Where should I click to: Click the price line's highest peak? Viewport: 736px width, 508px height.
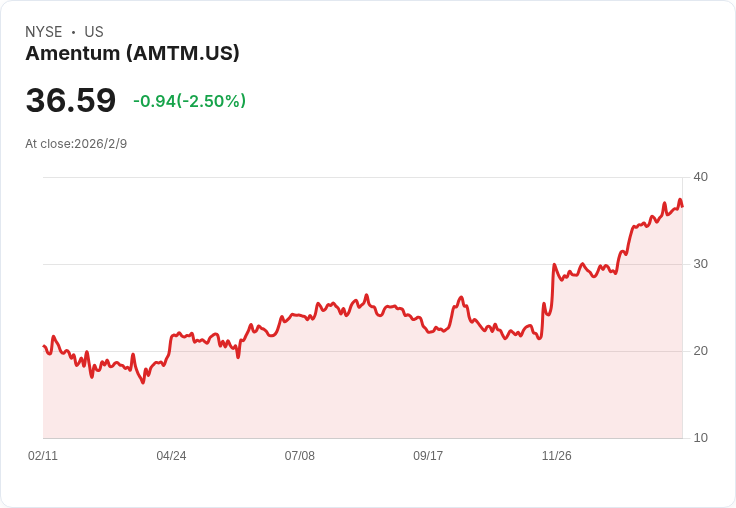(x=680, y=200)
